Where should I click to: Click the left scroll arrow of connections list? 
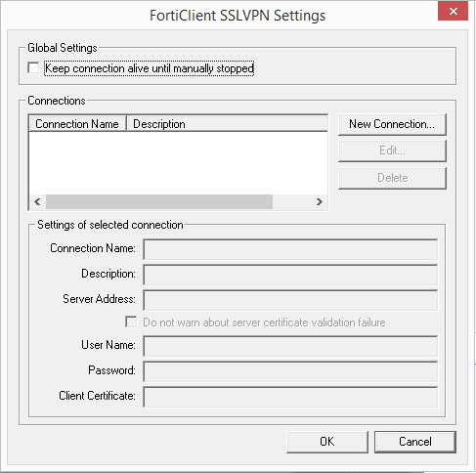click(x=37, y=202)
